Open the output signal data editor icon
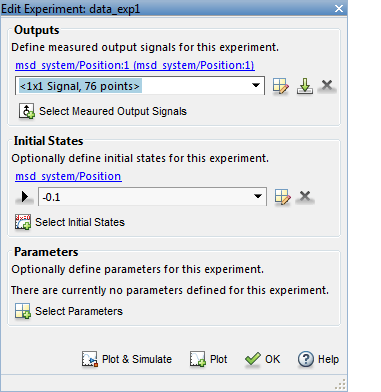381x392 pixels. pos(281,86)
